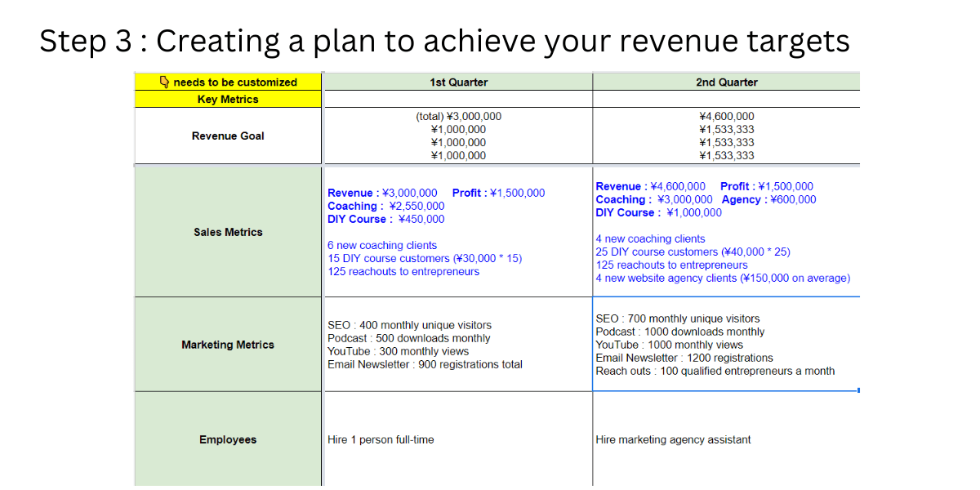Image resolution: width=980 pixels, height=490 pixels.
Task: Click 'SEO : 700 monthly unique visitors'
Action: pyautogui.click(x=678, y=319)
